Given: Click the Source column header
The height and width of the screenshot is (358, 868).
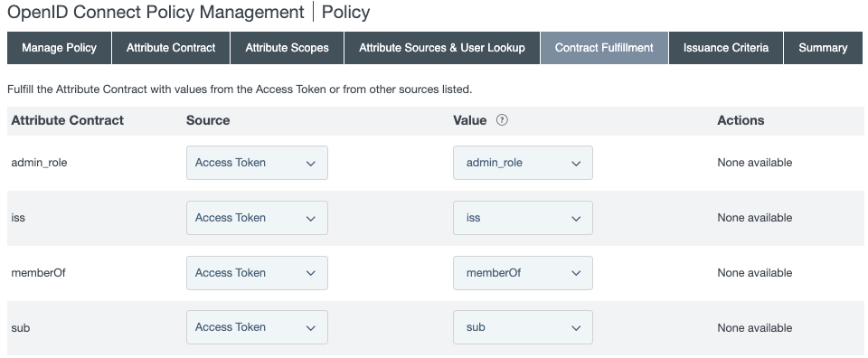Looking at the screenshot, I should pos(208,120).
